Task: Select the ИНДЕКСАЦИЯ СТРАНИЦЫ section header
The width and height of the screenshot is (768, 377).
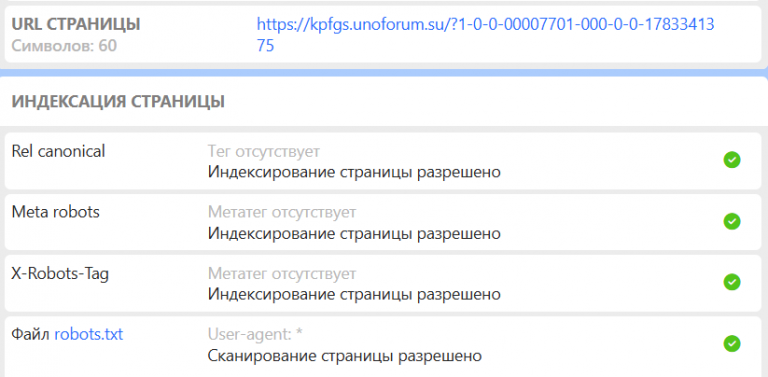Action: pos(118,102)
